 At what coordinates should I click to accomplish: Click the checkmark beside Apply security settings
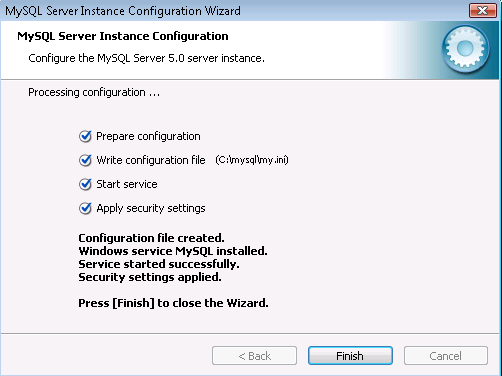pos(85,208)
